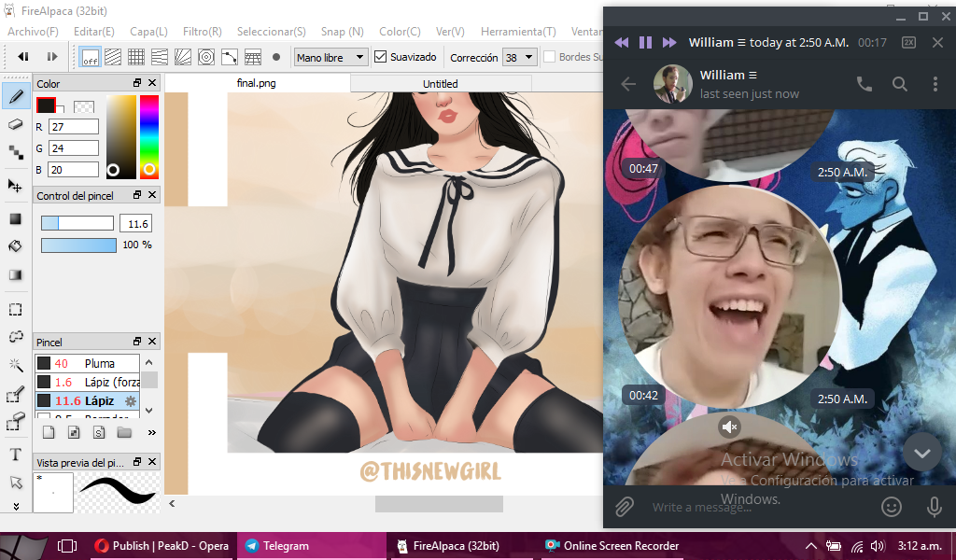The width and height of the screenshot is (956, 560).
Task: Click the Add bitmap brush icon
Action: [74, 433]
